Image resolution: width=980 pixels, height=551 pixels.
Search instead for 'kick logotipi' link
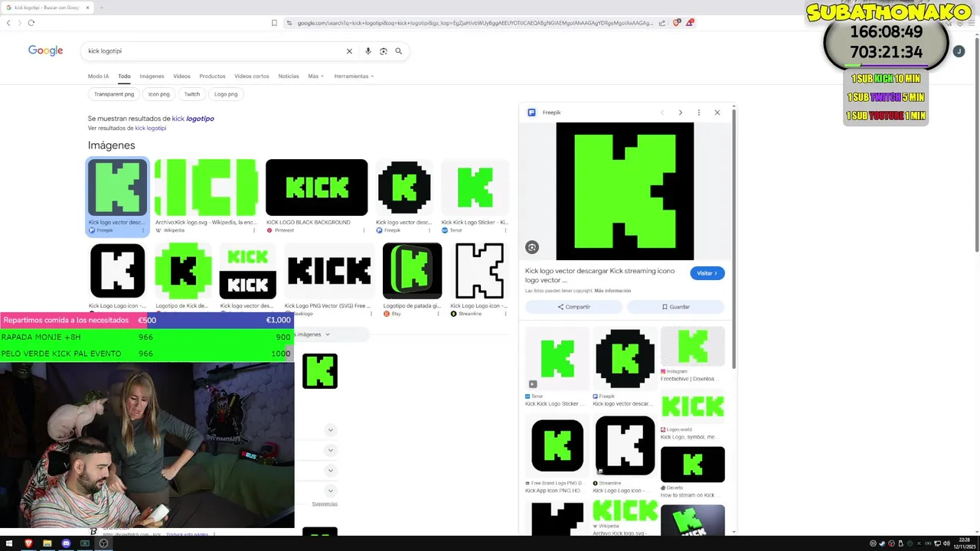pos(151,129)
